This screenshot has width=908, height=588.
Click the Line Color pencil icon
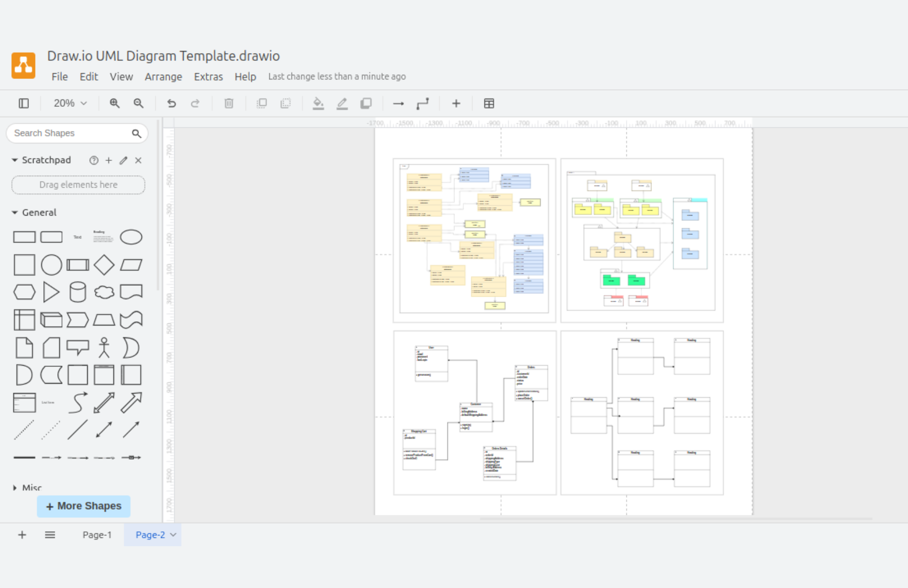click(x=342, y=104)
